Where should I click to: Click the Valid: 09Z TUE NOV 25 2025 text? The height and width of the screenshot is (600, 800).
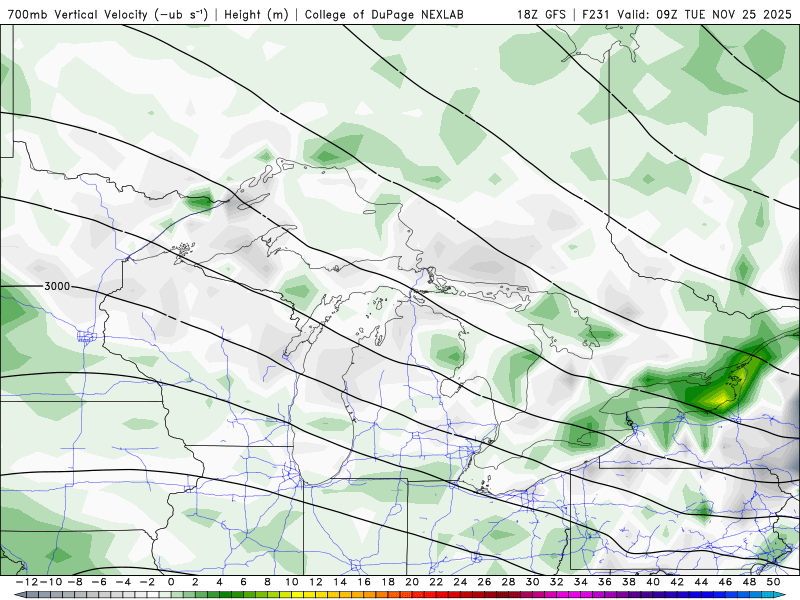click(x=705, y=14)
